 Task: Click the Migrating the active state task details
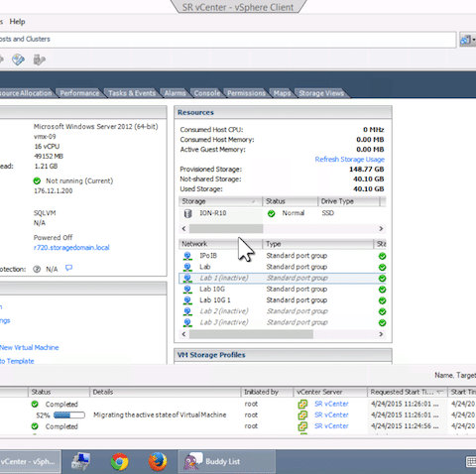click(160, 415)
